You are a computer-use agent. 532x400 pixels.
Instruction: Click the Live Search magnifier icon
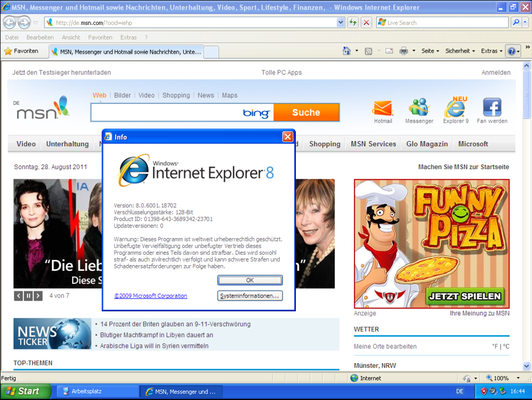click(516, 23)
